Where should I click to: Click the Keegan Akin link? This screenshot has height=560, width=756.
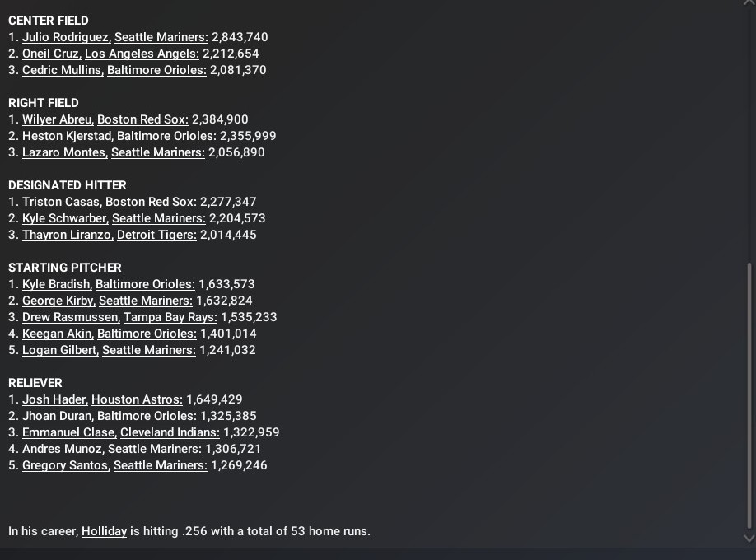click(57, 334)
